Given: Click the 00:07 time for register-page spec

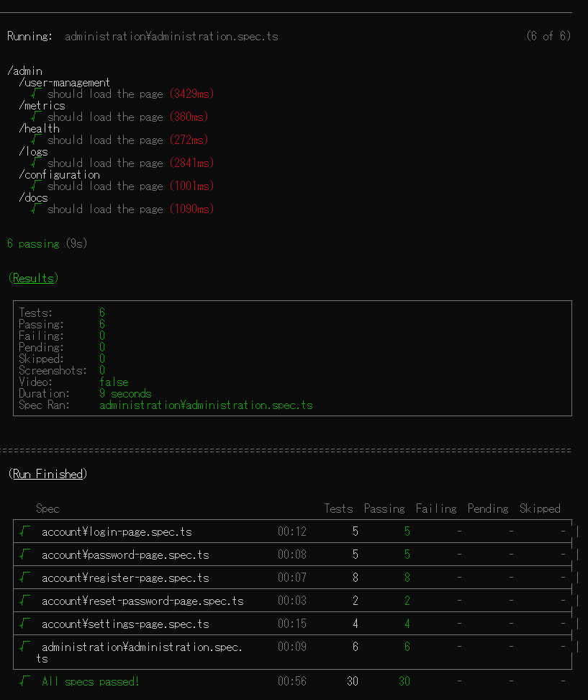Looking at the screenshot, I should (x=292, y=578).
